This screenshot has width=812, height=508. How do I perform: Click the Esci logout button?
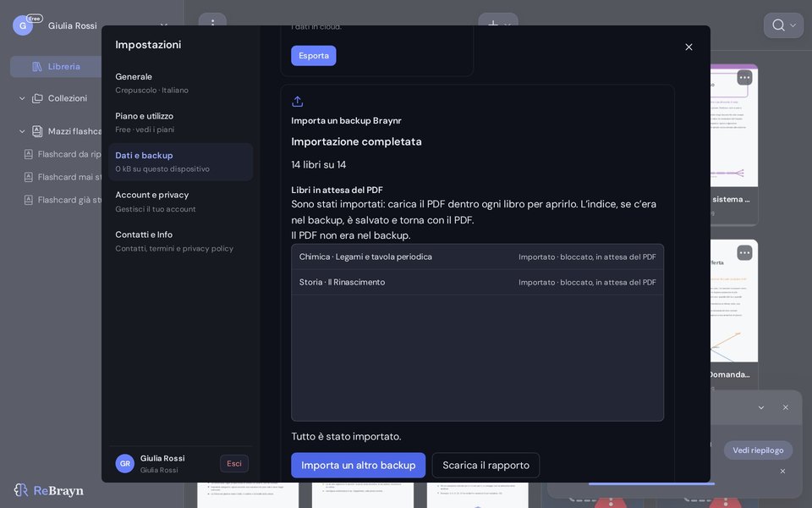[234, 463]
